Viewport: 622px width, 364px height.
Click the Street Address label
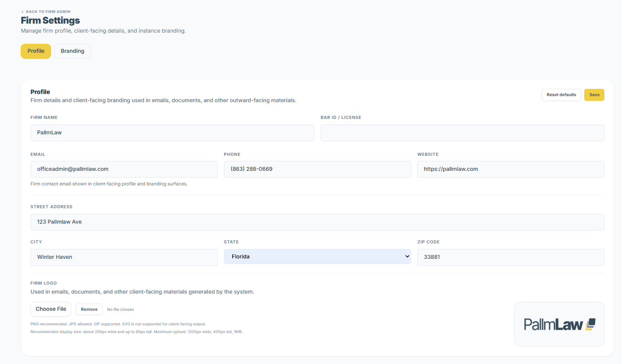pos(52,207)
